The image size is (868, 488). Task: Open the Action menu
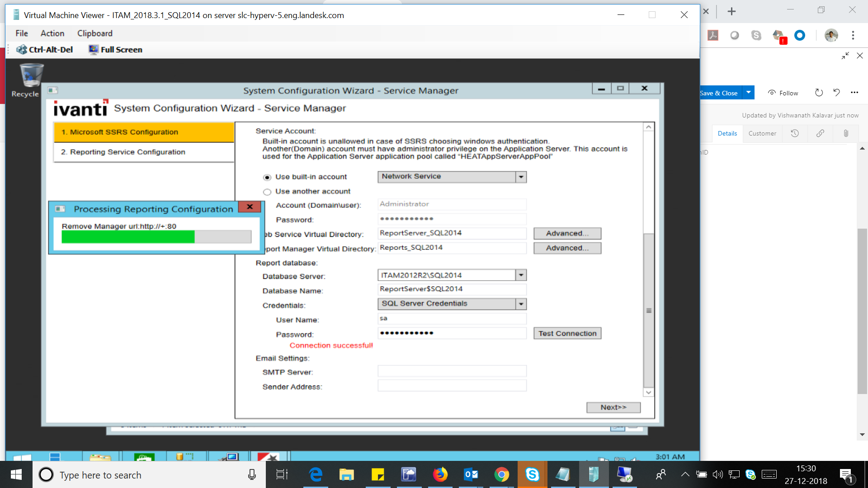[52, 33]
